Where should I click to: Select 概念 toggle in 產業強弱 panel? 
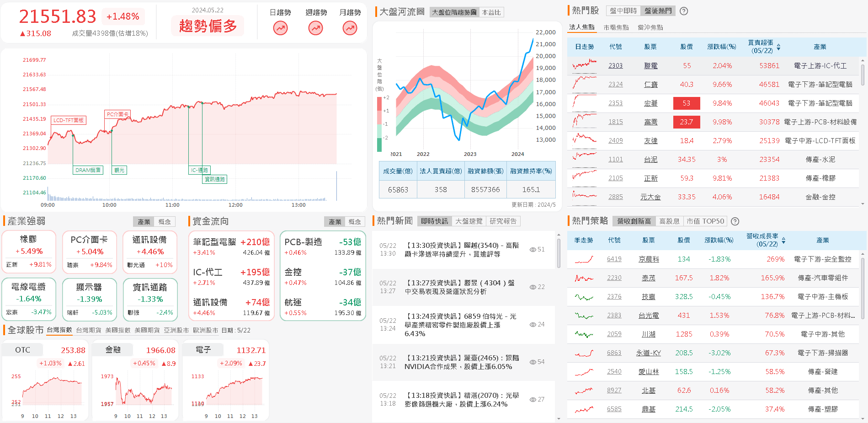point(165,222)
